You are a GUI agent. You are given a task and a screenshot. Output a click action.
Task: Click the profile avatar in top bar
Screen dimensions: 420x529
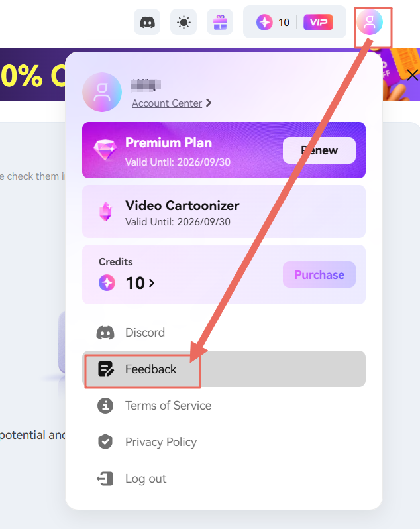pos(370,23)
